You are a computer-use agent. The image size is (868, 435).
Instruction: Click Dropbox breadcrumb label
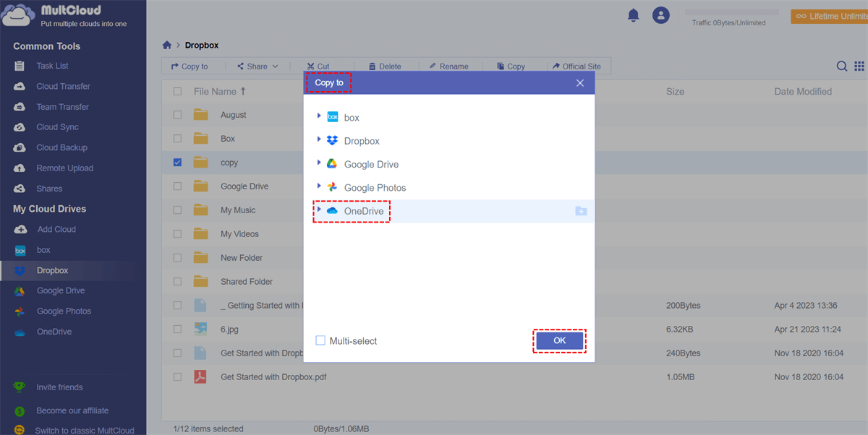[202, 45]
